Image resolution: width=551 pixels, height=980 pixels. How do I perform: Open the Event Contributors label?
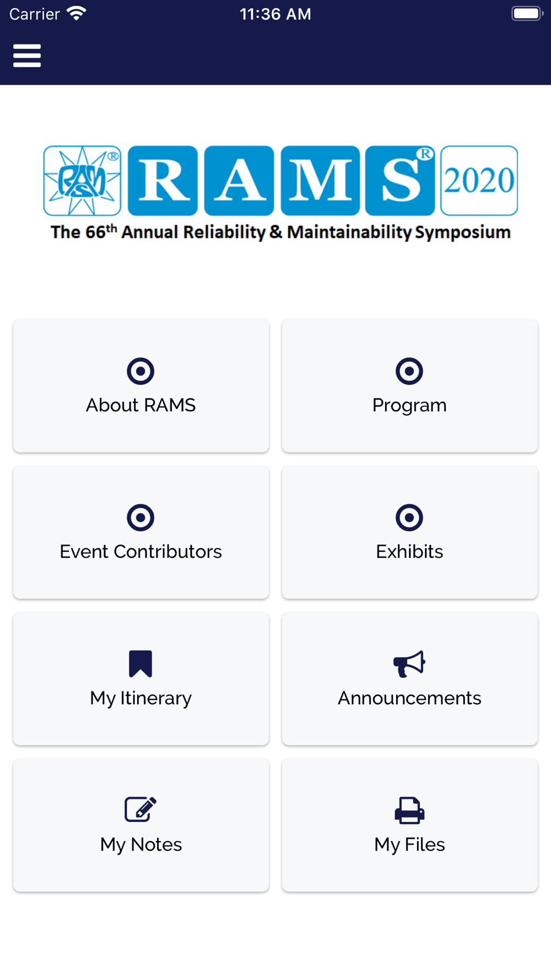(x=141, y=552)
